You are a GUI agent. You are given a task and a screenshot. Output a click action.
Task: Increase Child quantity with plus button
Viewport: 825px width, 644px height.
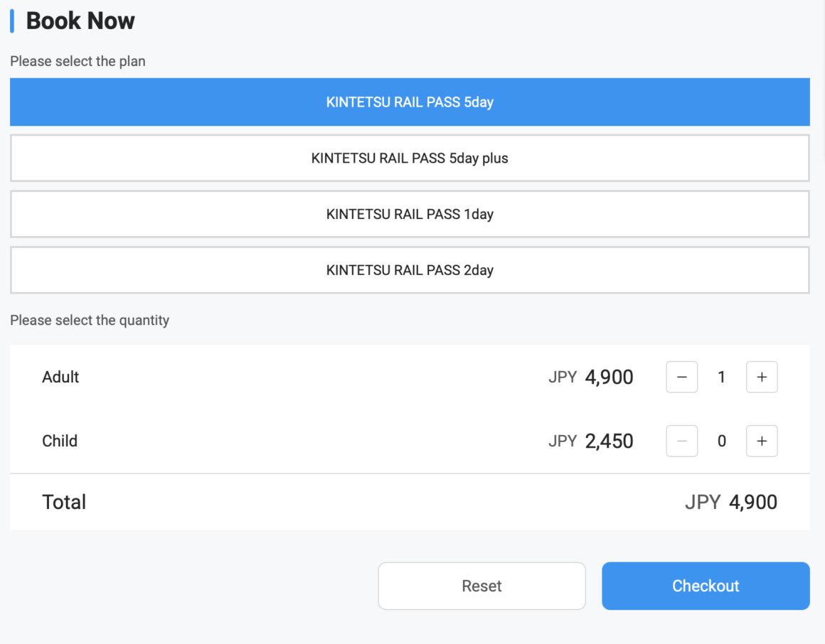point(762,441)
